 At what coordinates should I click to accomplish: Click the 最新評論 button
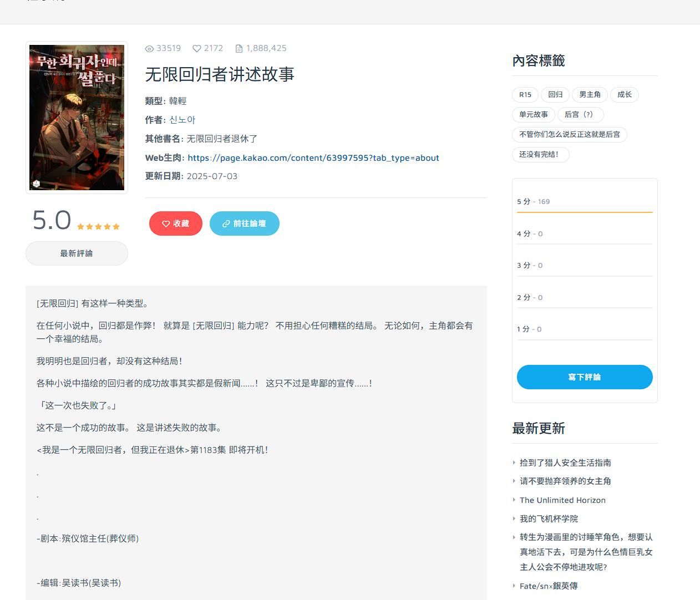(77, 253)
